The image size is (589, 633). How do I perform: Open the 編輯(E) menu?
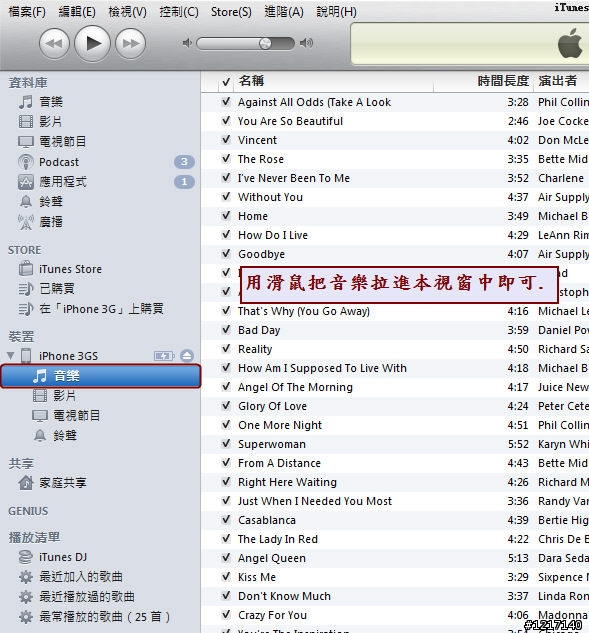pyautogui.click(x=77, y=12)
